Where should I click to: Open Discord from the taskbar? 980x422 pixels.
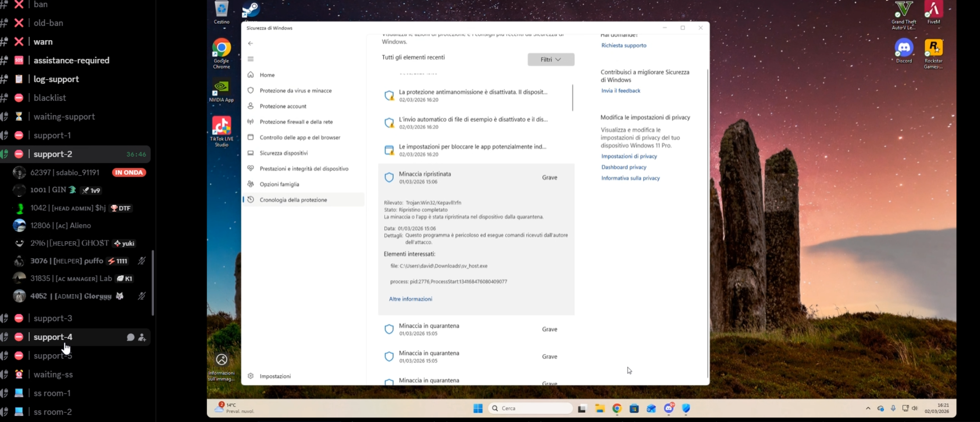[x=668, y=408]
